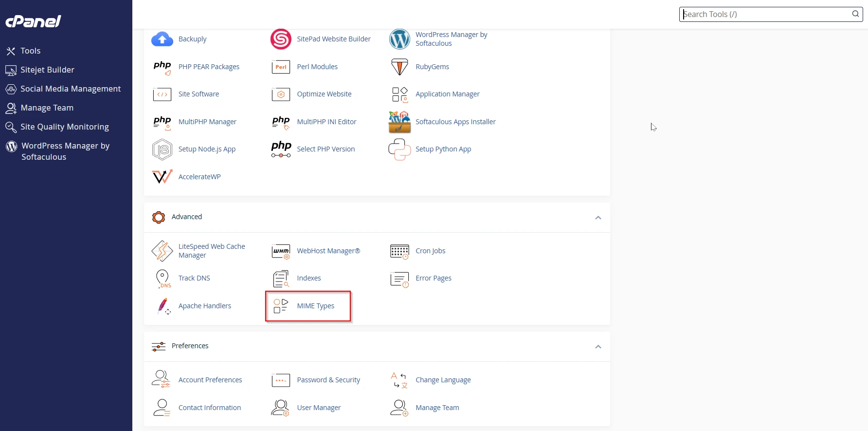Click the Advanced section gear icon
Viewport: 868px width, 431px height.
click(x=159, y=217)
